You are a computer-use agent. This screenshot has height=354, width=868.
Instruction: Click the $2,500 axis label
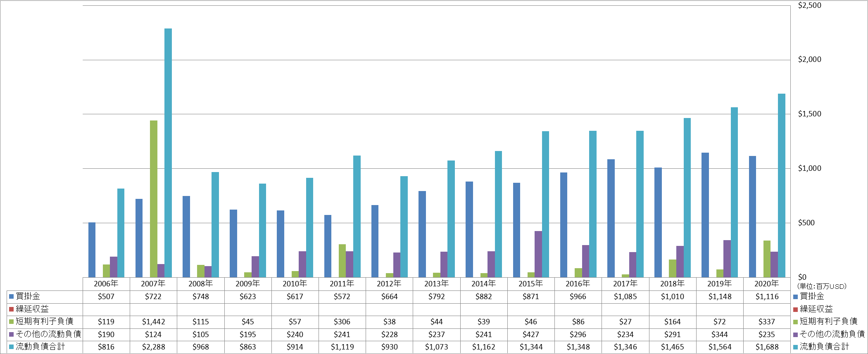click(x=809, y=5)
